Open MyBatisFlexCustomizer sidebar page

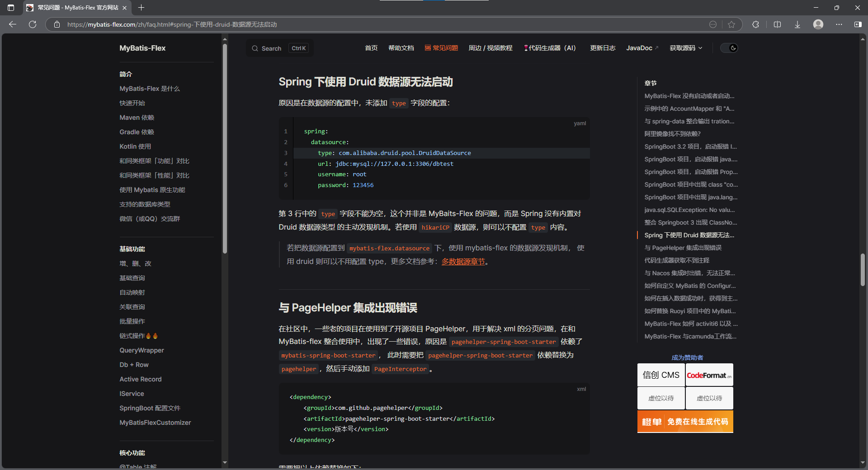tap(155, 423)
